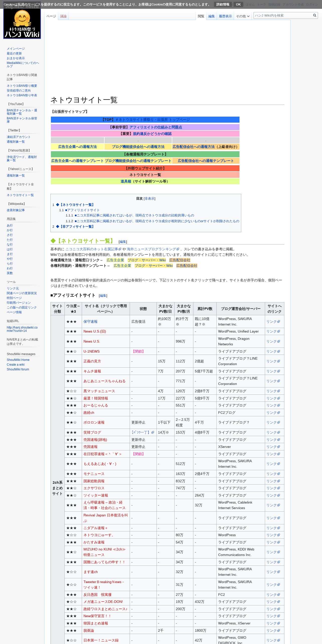Open 正義の見方 site page link
The image size is (322, 644).
[x=92, y=361]
